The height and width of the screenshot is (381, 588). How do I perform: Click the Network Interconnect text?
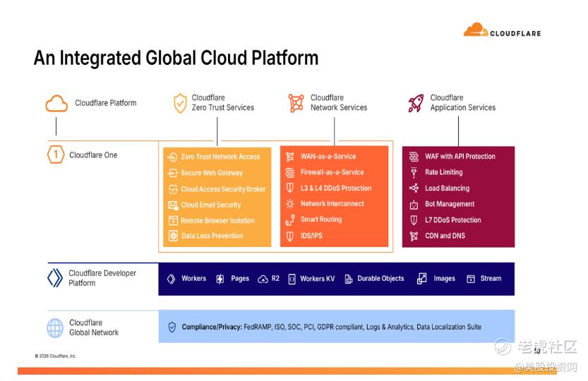332,204
